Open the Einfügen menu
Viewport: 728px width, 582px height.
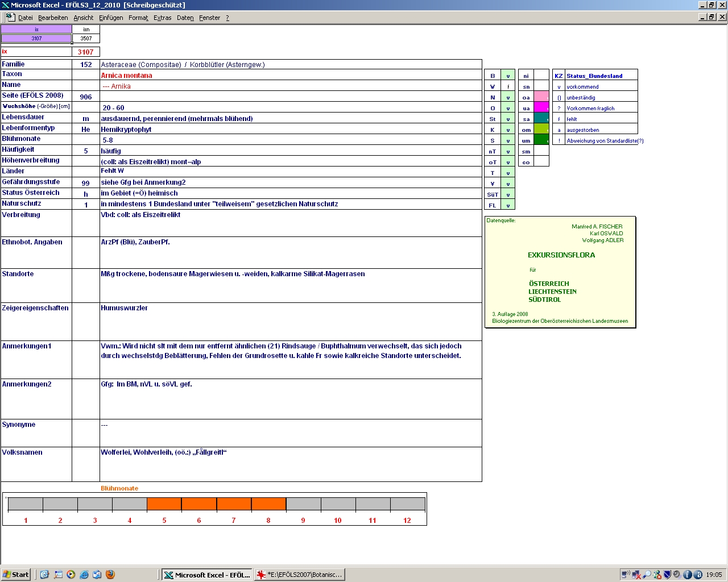coord(111,18)
